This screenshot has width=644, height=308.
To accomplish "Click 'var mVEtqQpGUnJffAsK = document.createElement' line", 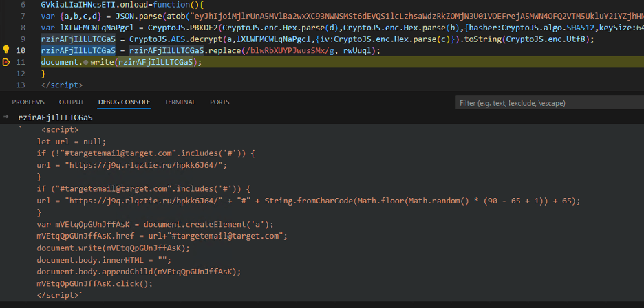I will [155, 225].
